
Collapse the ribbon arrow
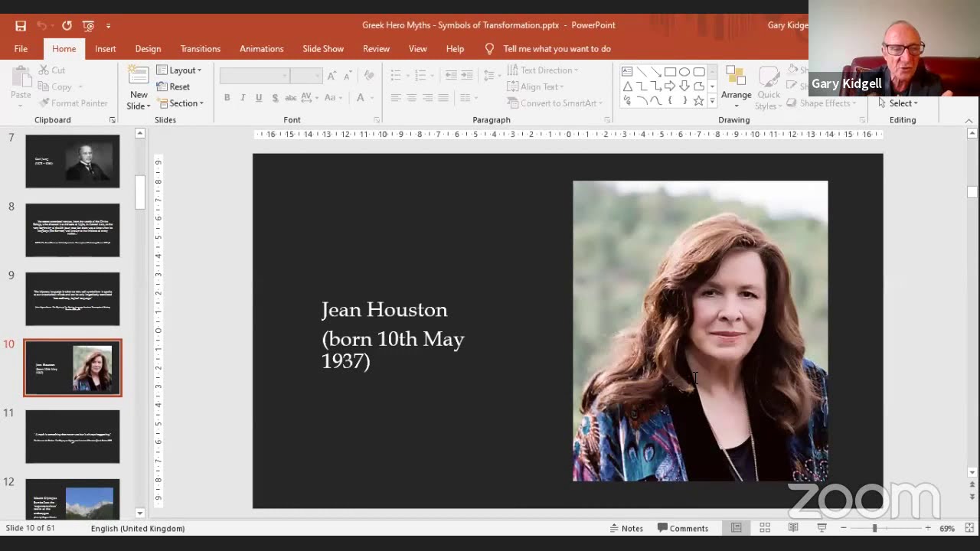pyautogui.click(x=969, y=120)
